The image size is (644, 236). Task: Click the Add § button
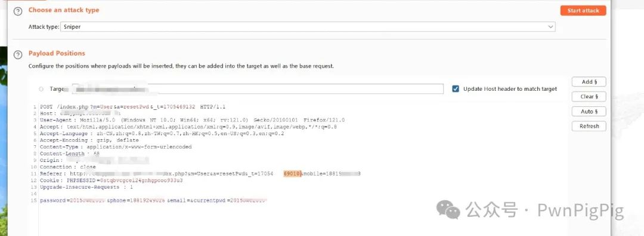pyautogui.click(x=589, y=82)
